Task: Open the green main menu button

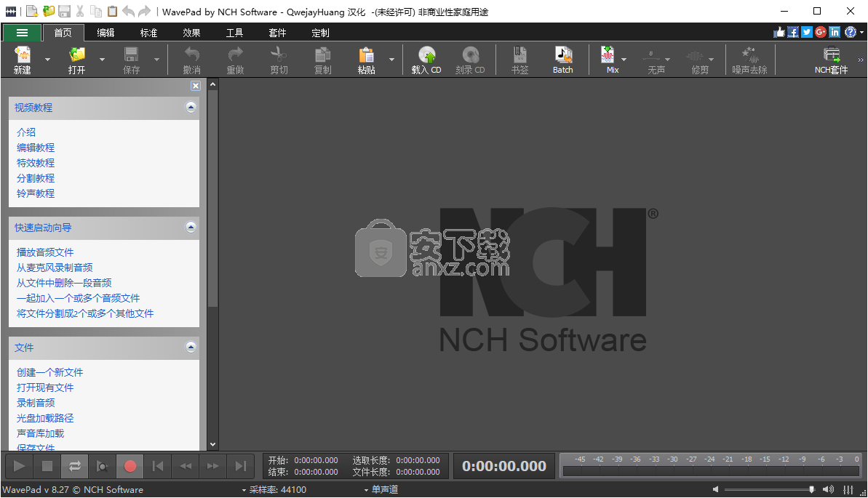Action: click(22, 33)
